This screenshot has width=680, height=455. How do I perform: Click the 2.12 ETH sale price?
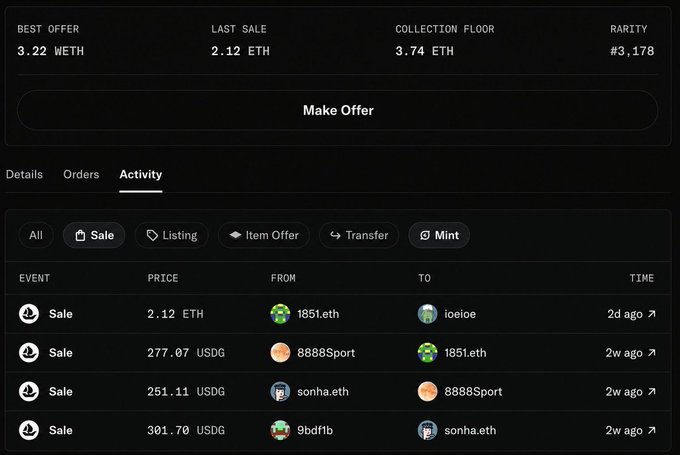175,314
